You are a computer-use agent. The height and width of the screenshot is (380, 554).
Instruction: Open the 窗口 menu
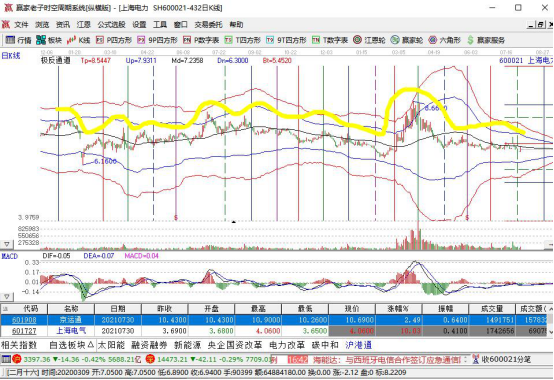pos(181,24)
